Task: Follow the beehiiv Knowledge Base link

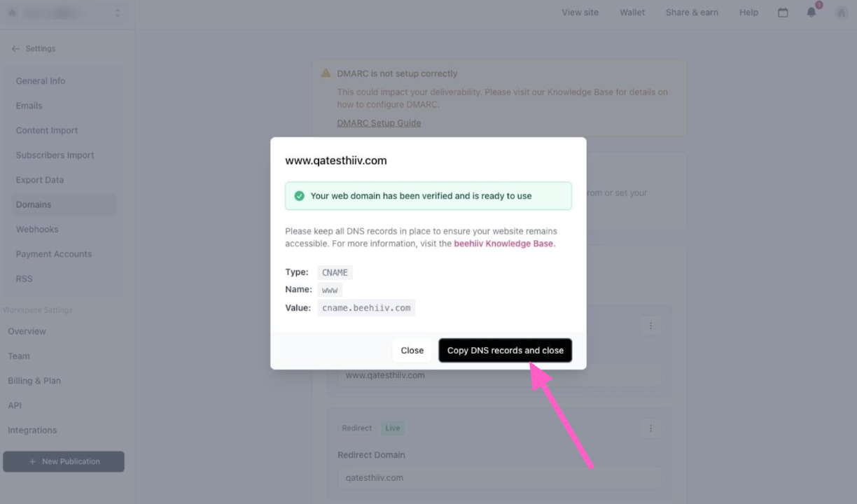Action: pyautogui.click(x=503, y=244)
